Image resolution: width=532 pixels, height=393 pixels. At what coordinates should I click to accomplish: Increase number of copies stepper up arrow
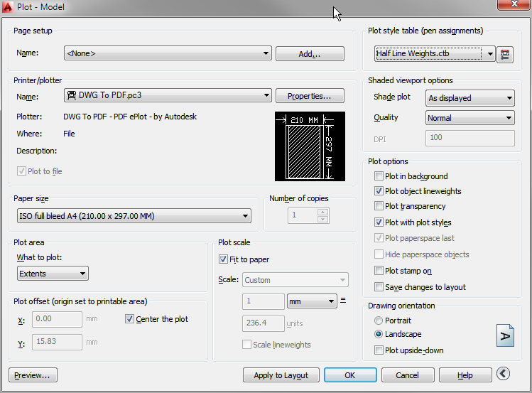(323, 212)
